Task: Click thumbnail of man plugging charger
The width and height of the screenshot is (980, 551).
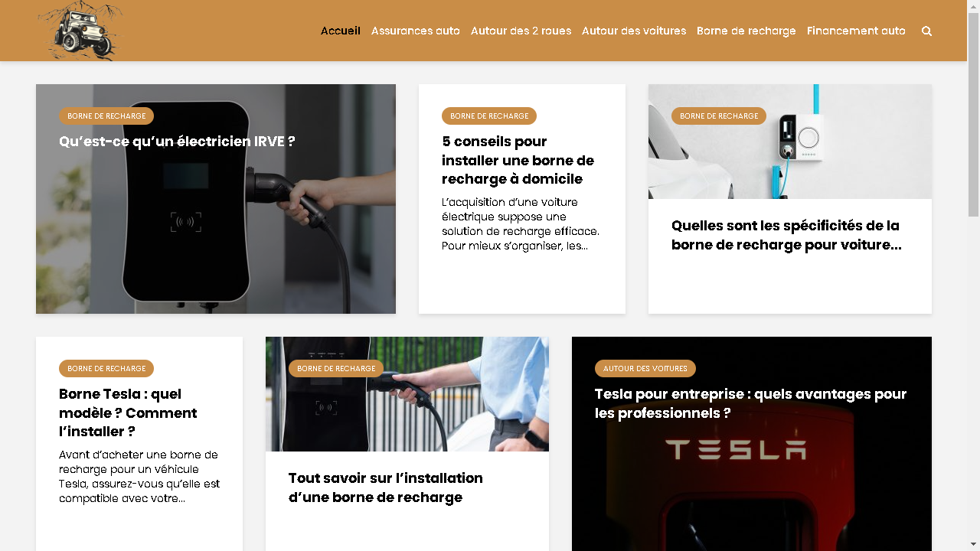Action: tap(407, 394)
